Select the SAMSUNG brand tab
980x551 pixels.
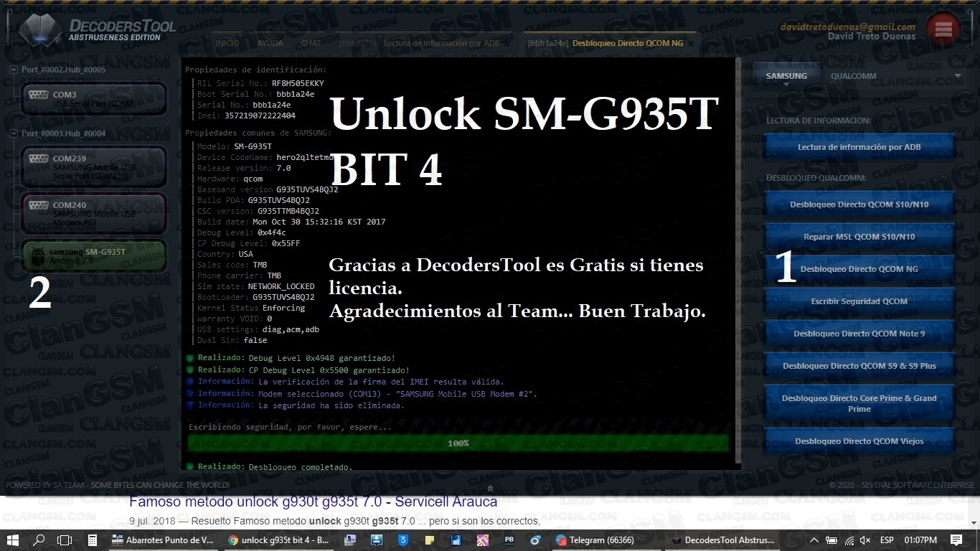(786, 76)
